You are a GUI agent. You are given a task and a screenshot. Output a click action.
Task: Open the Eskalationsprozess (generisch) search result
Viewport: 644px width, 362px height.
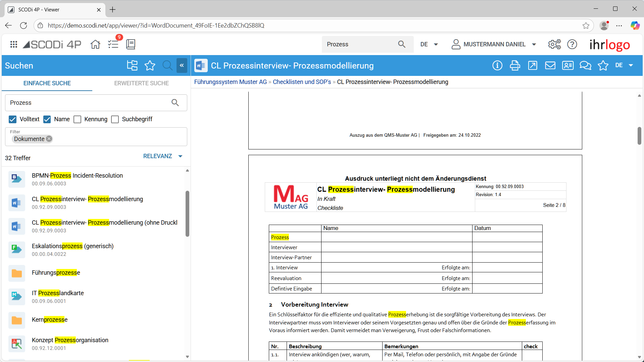[x=72, y=246]
